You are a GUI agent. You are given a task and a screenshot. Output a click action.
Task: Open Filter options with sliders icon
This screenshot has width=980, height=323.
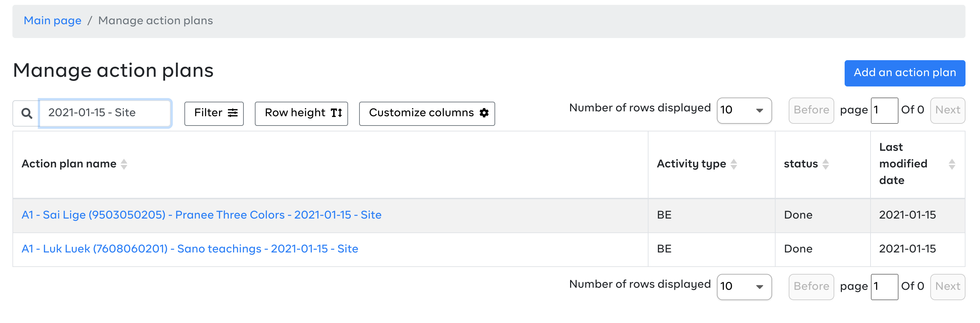[x=214, y=113]
